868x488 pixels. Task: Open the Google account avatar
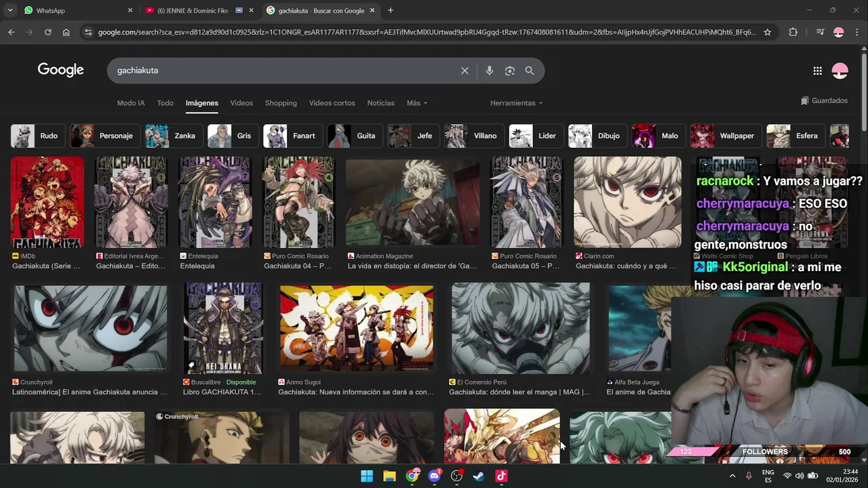(x=840, y=70)
